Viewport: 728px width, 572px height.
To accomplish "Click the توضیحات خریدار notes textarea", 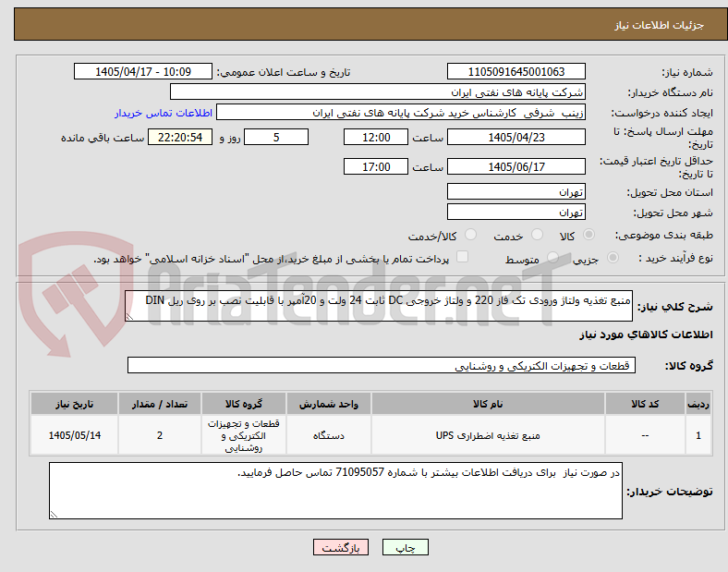I will 335,491.
